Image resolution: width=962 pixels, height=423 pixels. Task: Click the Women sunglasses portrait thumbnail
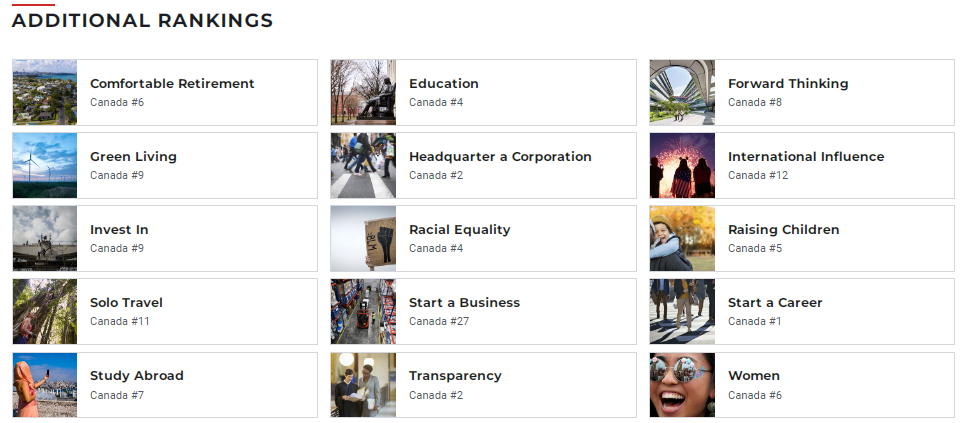682,385
